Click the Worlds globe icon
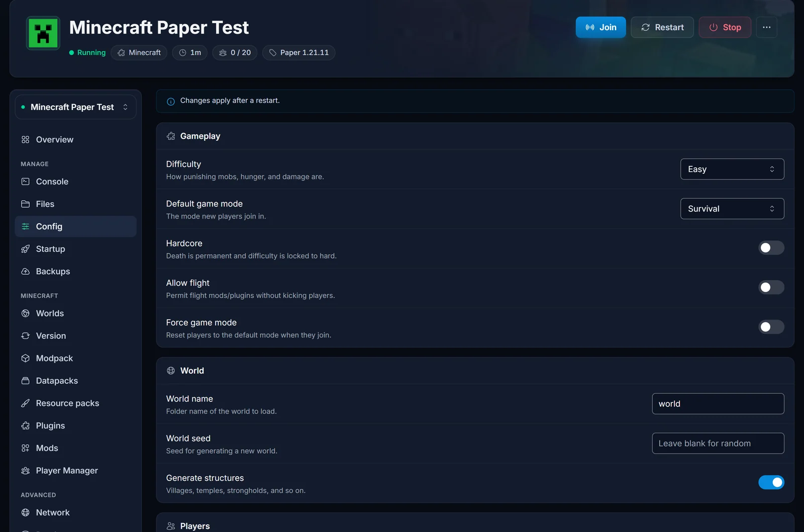Screen dimensions: 804x532 point(26,313)
